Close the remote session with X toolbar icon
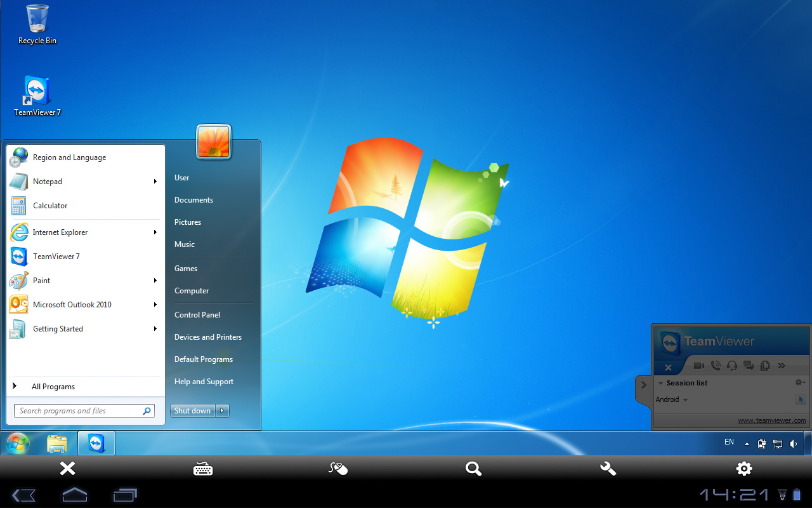 67,469
